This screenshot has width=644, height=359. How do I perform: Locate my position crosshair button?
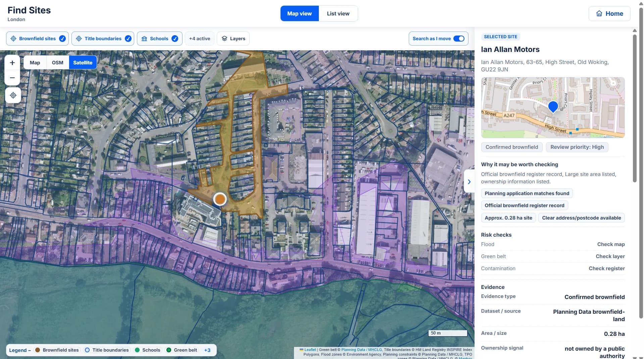pyautogui.click(x=13, y=96)
